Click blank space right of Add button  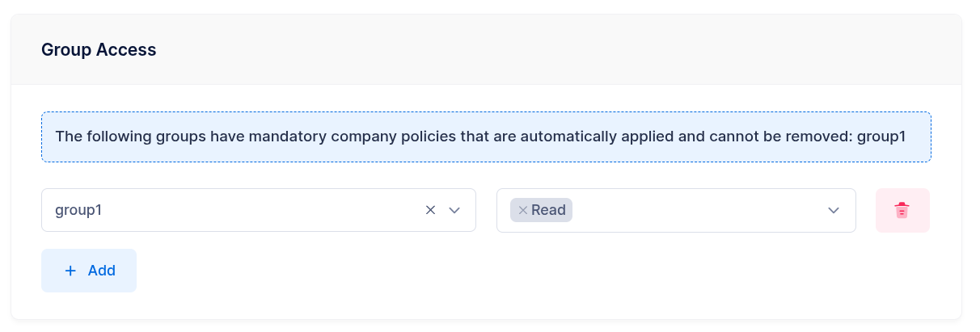pyautogui.click(x=485, y=271)
